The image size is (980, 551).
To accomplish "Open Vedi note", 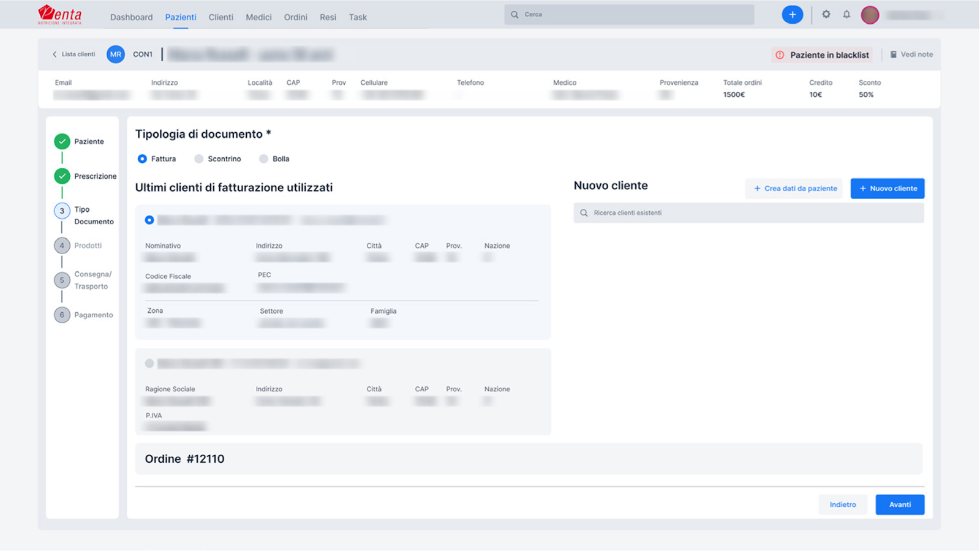I will pos(911,54).
